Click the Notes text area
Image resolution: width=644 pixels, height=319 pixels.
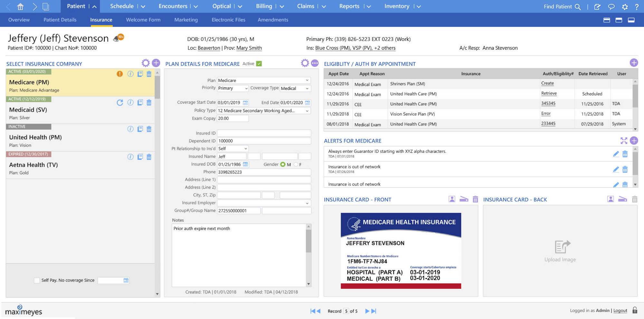pos(239,255)
